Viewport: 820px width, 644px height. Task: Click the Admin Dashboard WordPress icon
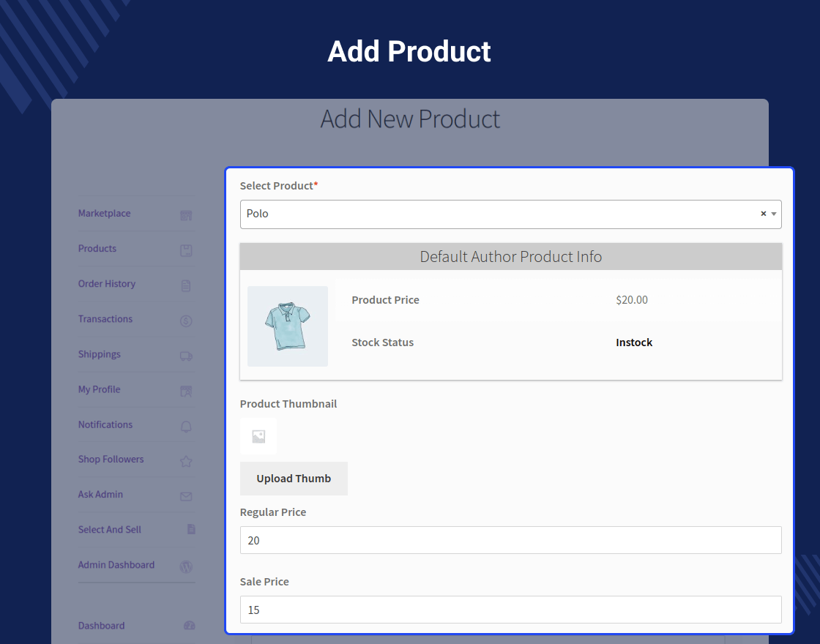tap(186, 566)
